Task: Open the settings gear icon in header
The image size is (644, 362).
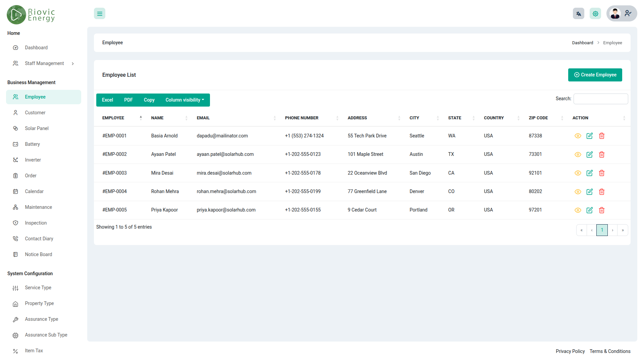Action: coord(595,14)
